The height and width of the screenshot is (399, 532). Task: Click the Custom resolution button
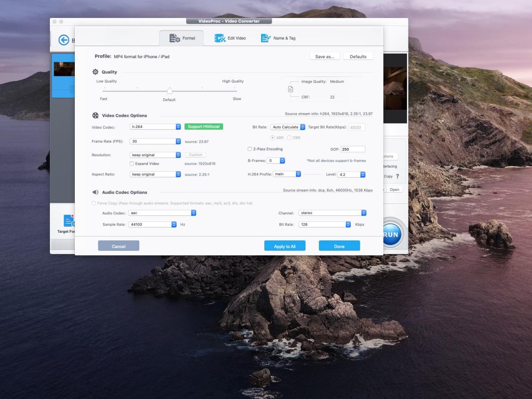196,155
